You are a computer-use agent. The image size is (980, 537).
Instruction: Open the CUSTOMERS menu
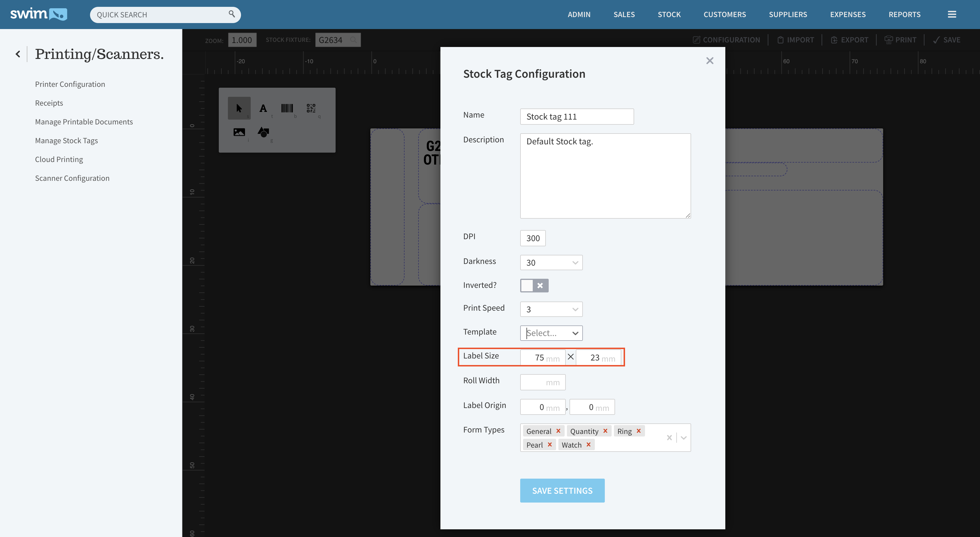725,15
